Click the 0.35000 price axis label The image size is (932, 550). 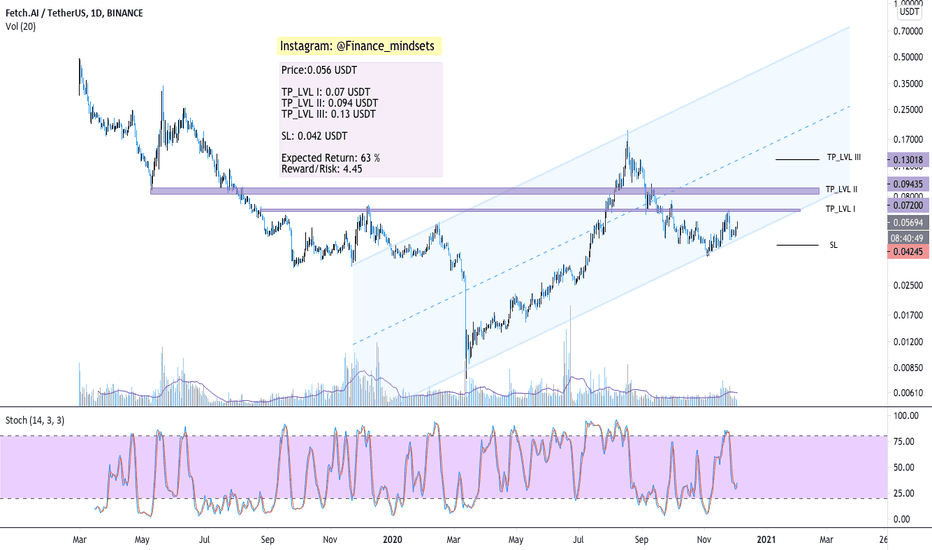coord(908,84)
